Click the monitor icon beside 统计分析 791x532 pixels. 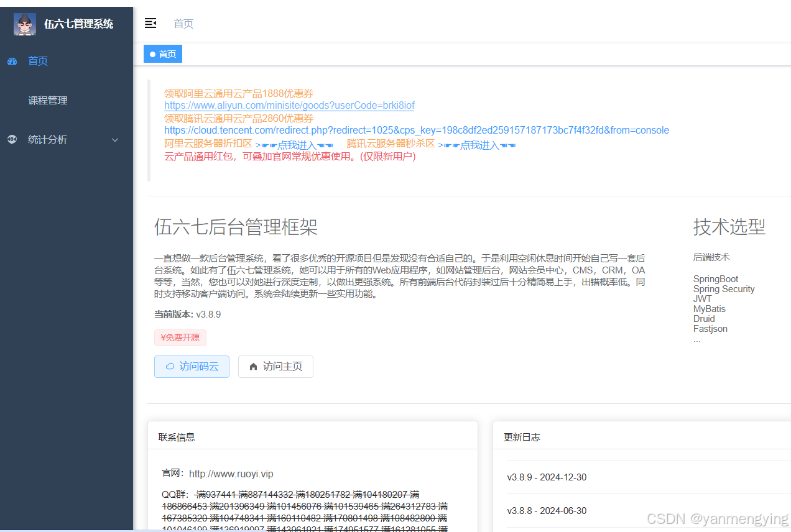tap(12, 140)
